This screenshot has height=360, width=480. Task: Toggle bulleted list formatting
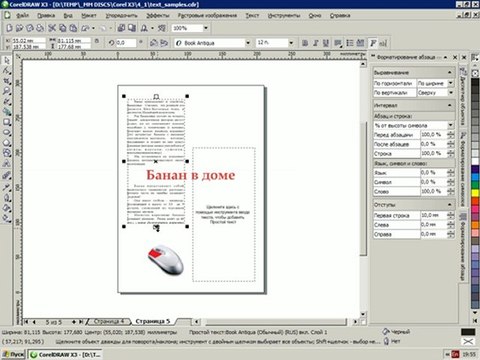point(350,43)
